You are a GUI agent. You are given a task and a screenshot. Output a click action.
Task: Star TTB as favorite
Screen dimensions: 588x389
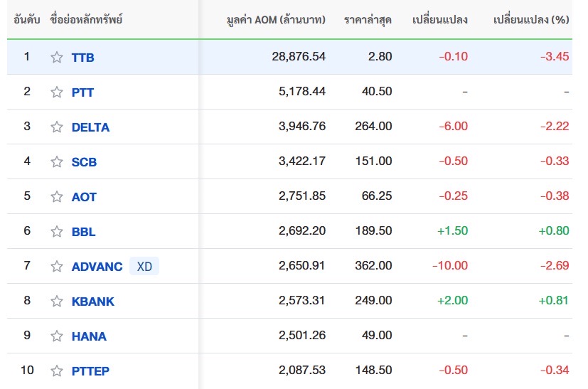click(57, 57)
